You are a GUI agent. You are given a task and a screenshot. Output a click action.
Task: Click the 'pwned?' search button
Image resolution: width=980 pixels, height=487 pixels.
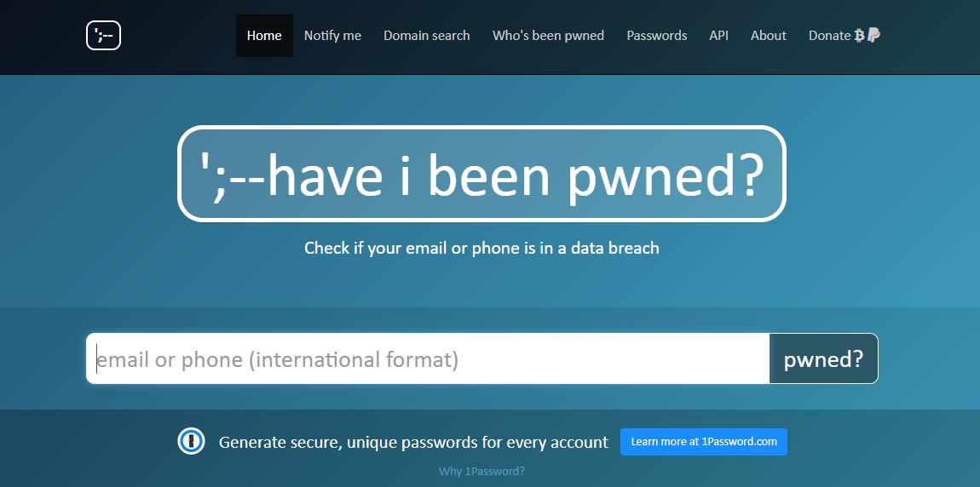tap(824, 358)
